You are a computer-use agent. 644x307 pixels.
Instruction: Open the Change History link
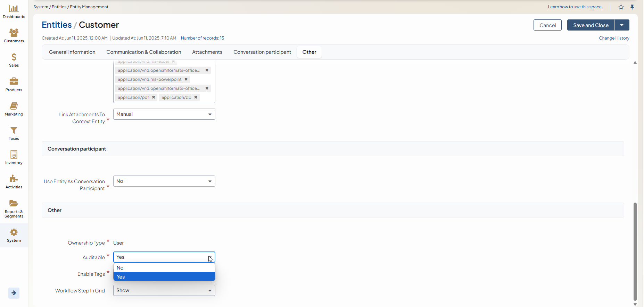tap(614, 38)
